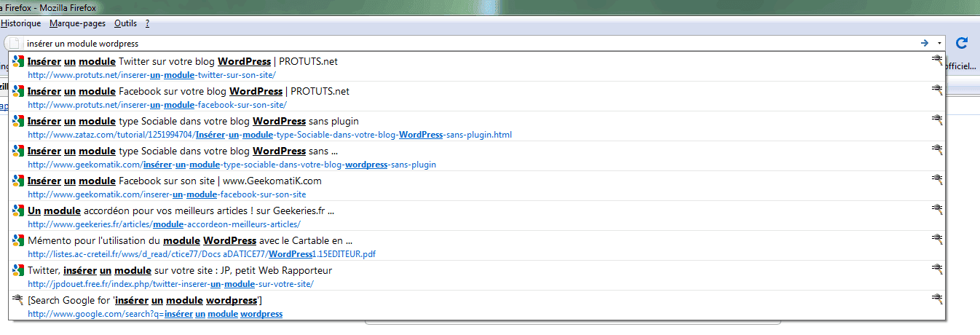Screen dimensions: 980x335
Task: Click the search tag icon at the right of the GeekomatiK Facebook row
Action: [937, 180]
